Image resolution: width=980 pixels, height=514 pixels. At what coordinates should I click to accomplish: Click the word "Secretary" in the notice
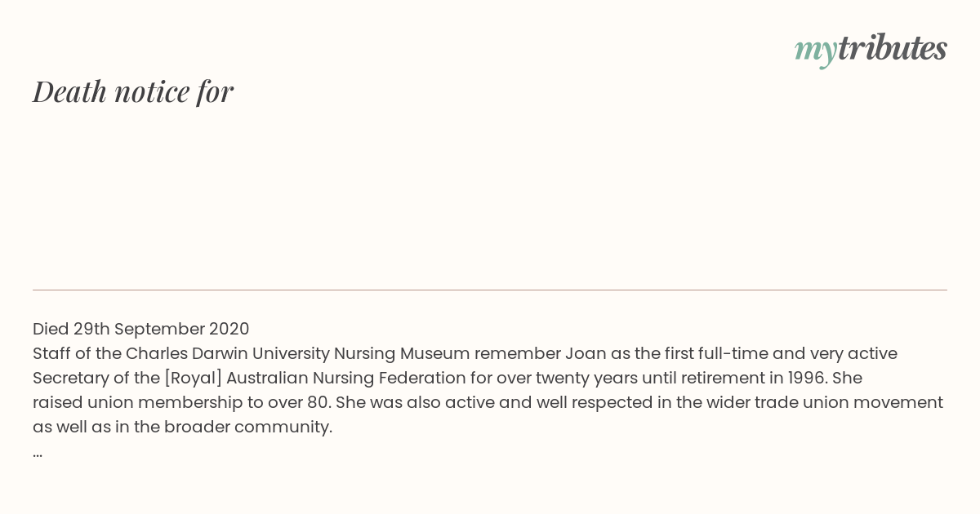[x=73, y=378]
